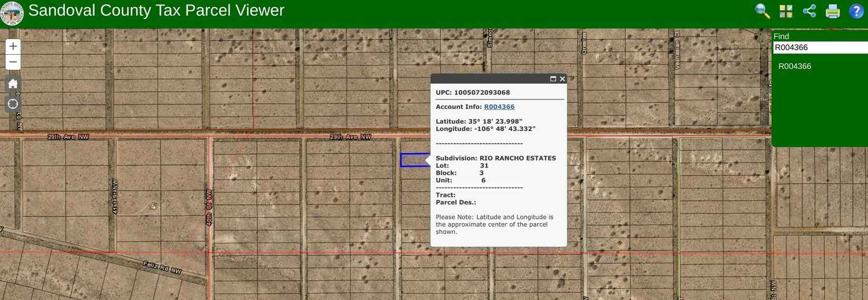Click the blue highlighted parcel outline
868x300 pixels.
click(x=414, y=160)
